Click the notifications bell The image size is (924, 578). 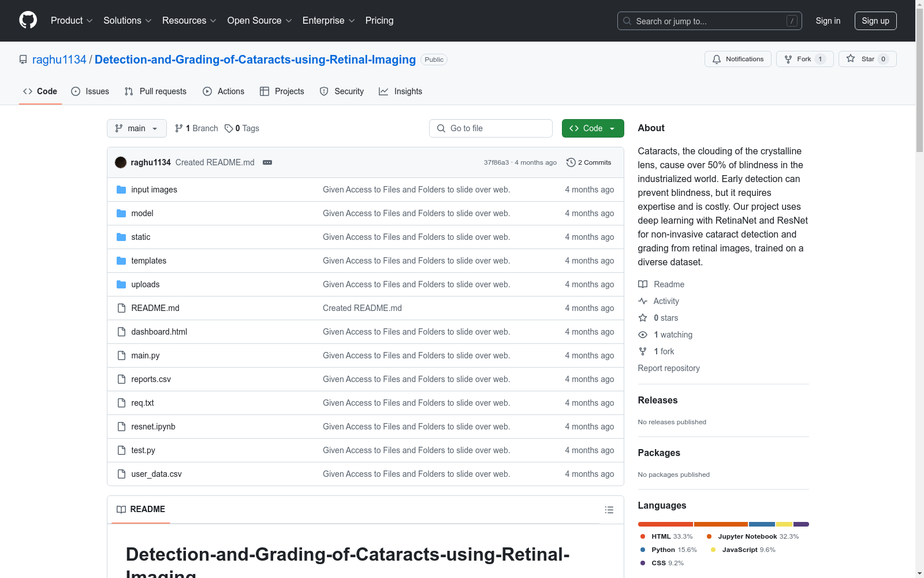pyautogui.click(x=716, y=59)
